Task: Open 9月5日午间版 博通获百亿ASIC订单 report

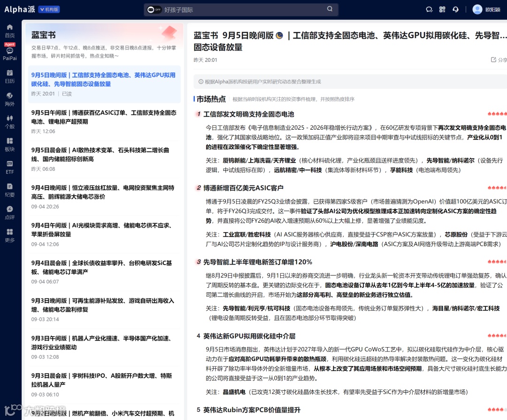Action: coord(104,122)
